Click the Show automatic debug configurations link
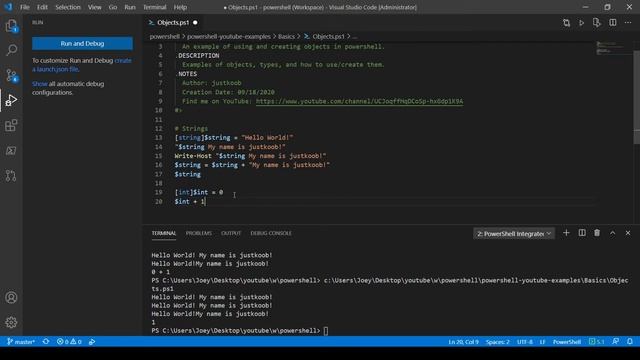640x360 pixels. (40, 84)
